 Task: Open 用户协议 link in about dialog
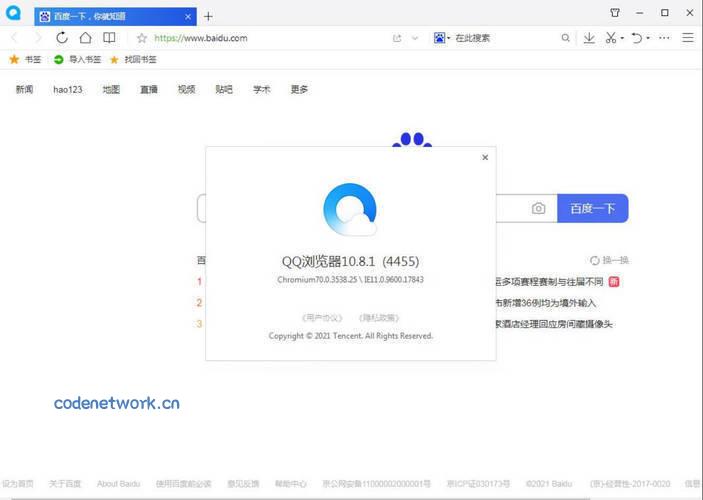(322, 318)
